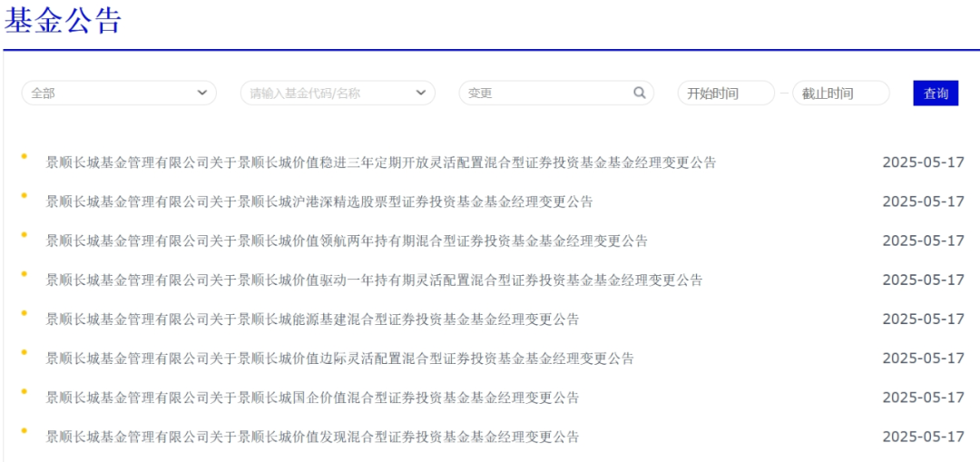
Task: Click the date of the 国企价值 announcement row
Action: coord(923,398)
